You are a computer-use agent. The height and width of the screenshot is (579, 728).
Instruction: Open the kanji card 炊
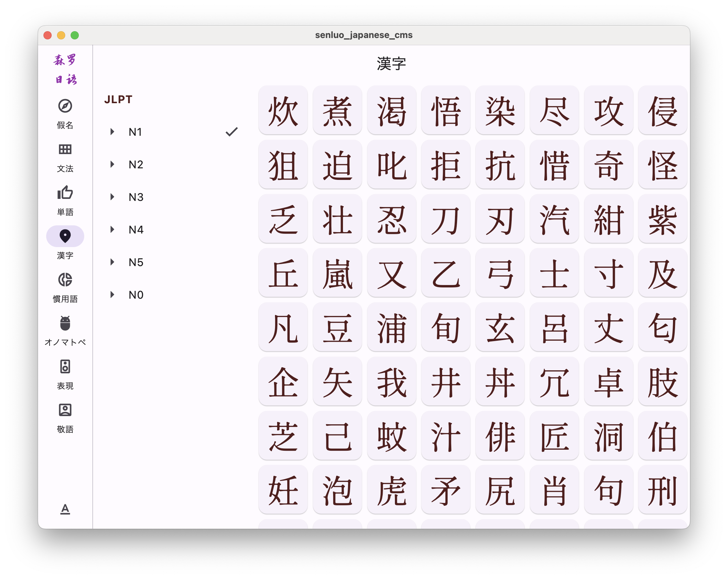(283, 111)
